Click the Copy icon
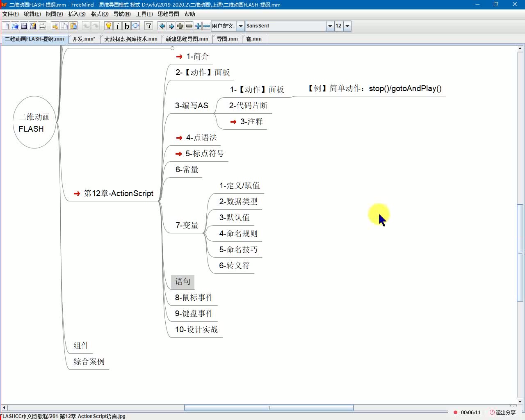The height and width of the screenshot is (420, 525). coord(64,26)
